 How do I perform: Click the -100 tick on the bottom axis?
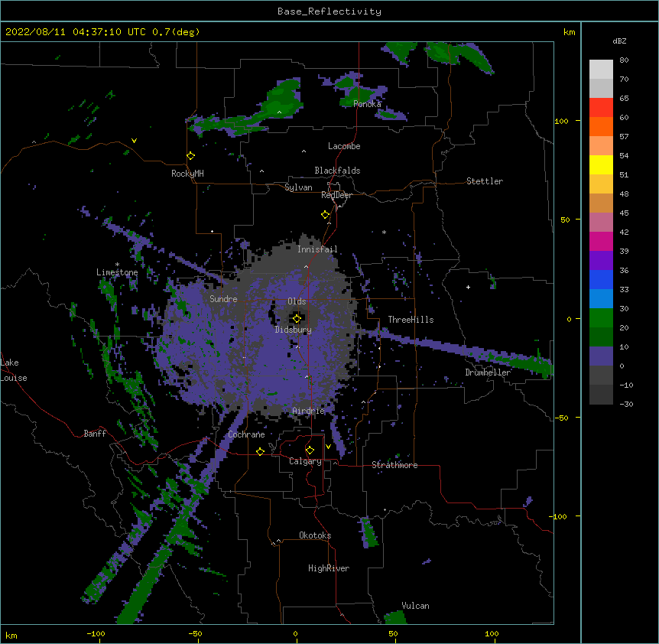96,634
